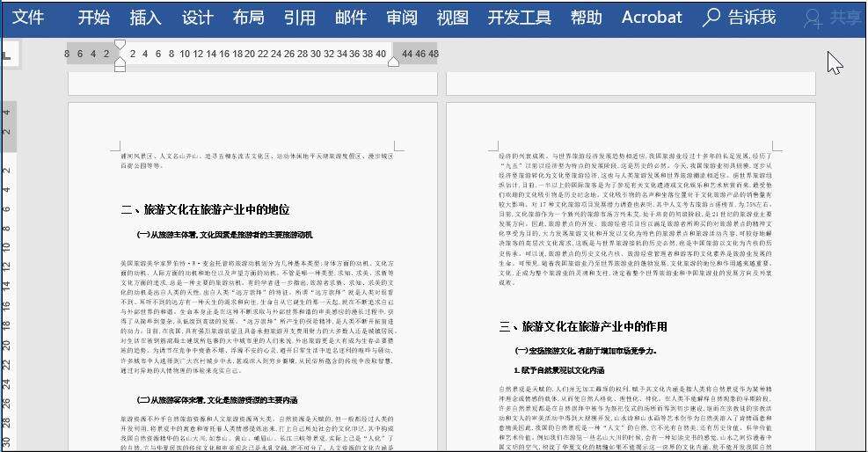This screenshot has width=868, height=452.
Task: Click subheading 1.赋予自然景观以文化内涵
Action: [x=559, y=370]
